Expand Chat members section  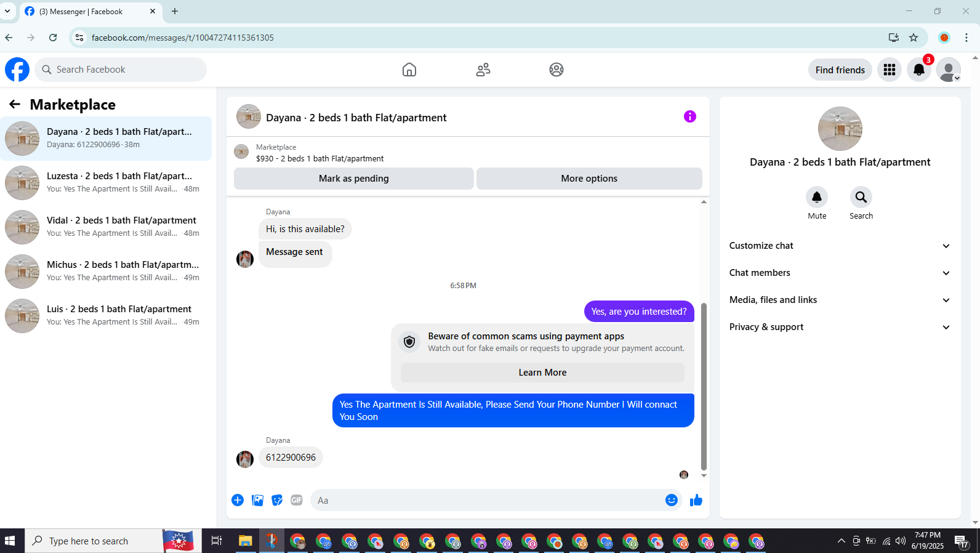[840, 273]
